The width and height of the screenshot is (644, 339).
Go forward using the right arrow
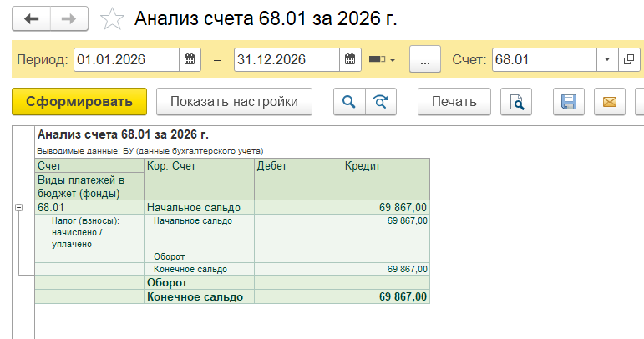pyautogui.click(x=72, y=18)
